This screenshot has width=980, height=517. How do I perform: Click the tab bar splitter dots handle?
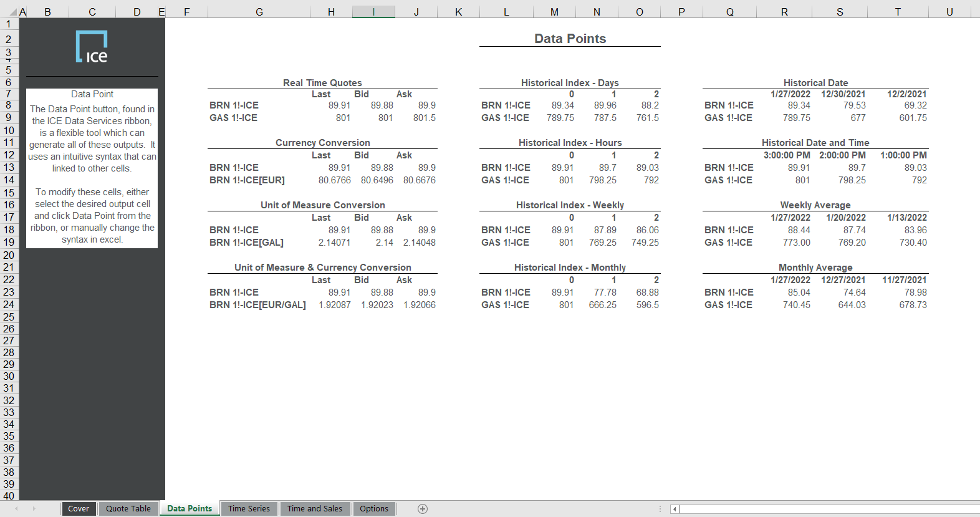click(660, 509)
